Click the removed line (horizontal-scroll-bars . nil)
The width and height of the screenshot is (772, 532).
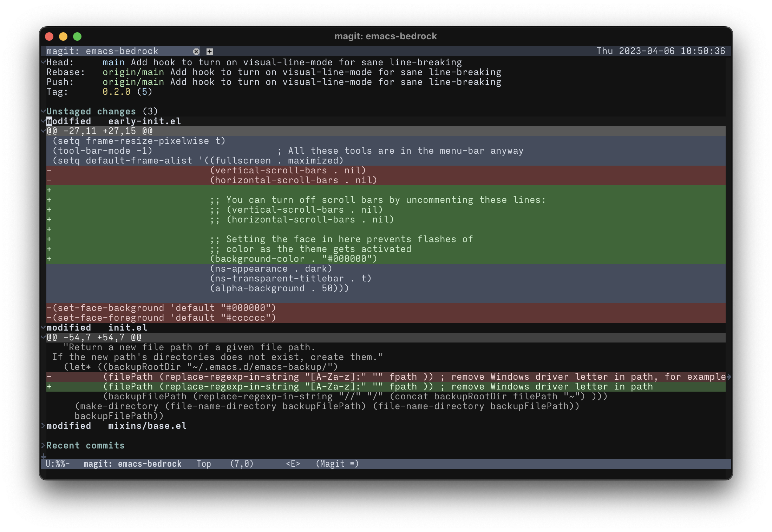coord(386,180)
